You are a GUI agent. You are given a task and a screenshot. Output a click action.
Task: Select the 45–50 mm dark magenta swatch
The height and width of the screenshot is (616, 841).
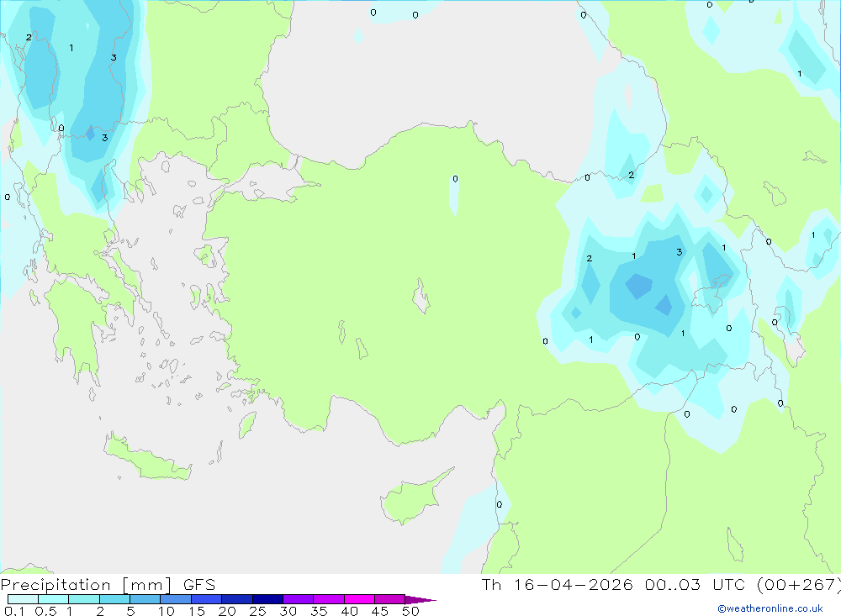(389, 599)
